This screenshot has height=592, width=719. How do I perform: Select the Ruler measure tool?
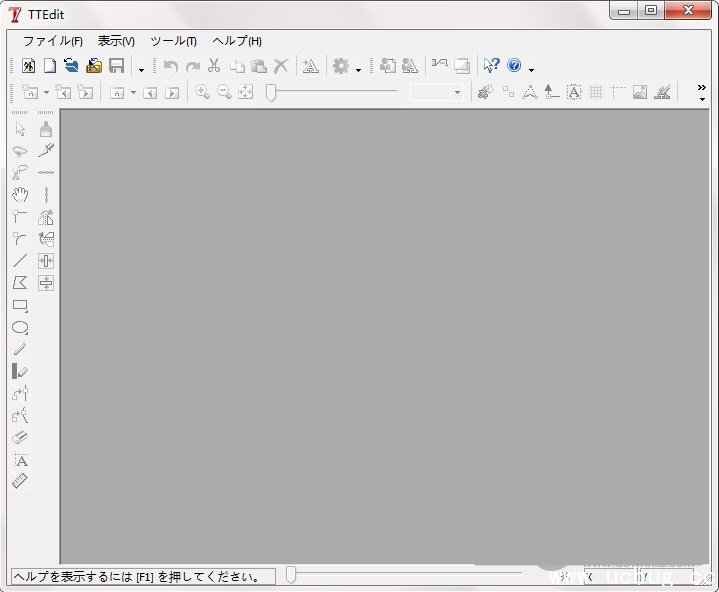click(20, 482)
